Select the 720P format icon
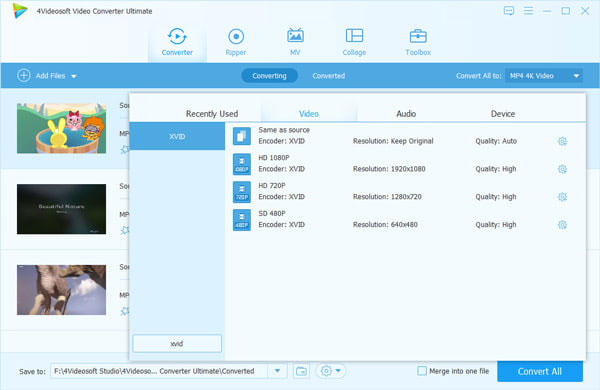The height and width of the screenshot is (390, 600). 242,192
